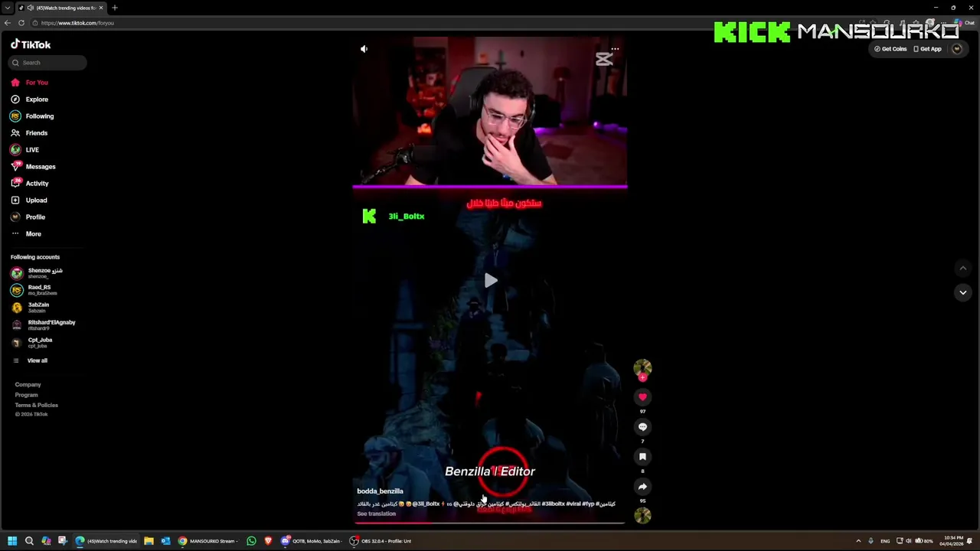Open 3abZain following account

(x=31, y=308)
